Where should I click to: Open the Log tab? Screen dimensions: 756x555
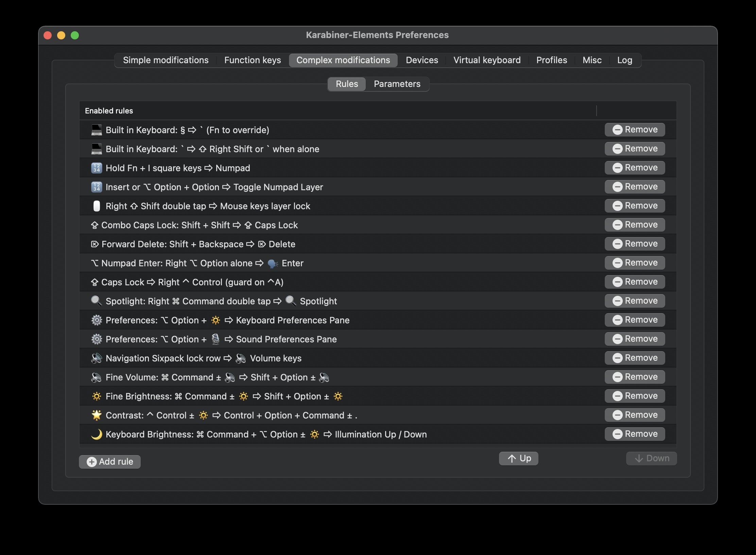(625, 60)
